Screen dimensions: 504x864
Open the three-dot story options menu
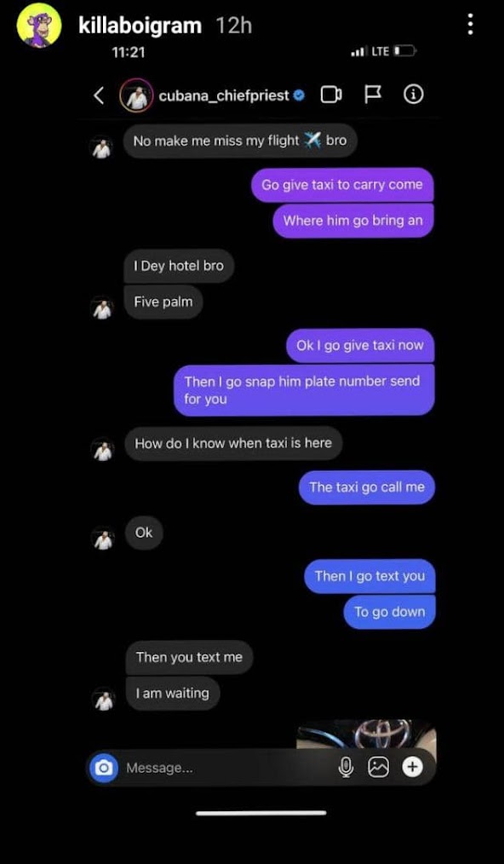470,25
